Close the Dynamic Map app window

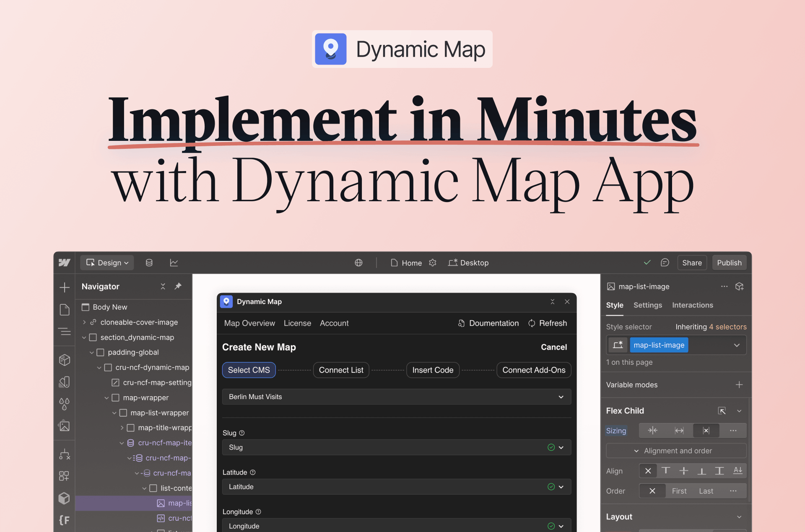[x=567, y=301]
